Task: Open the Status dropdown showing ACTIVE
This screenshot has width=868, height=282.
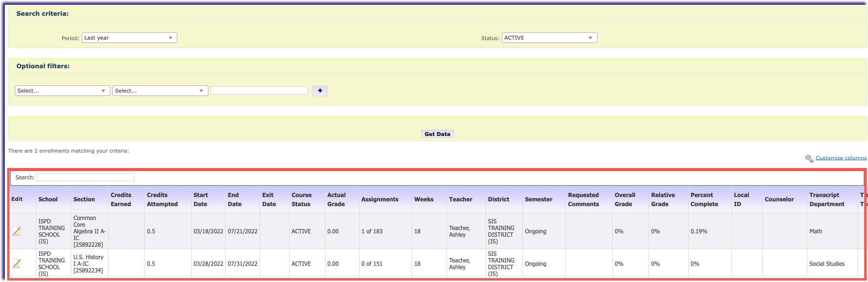Action: (549, 38)
